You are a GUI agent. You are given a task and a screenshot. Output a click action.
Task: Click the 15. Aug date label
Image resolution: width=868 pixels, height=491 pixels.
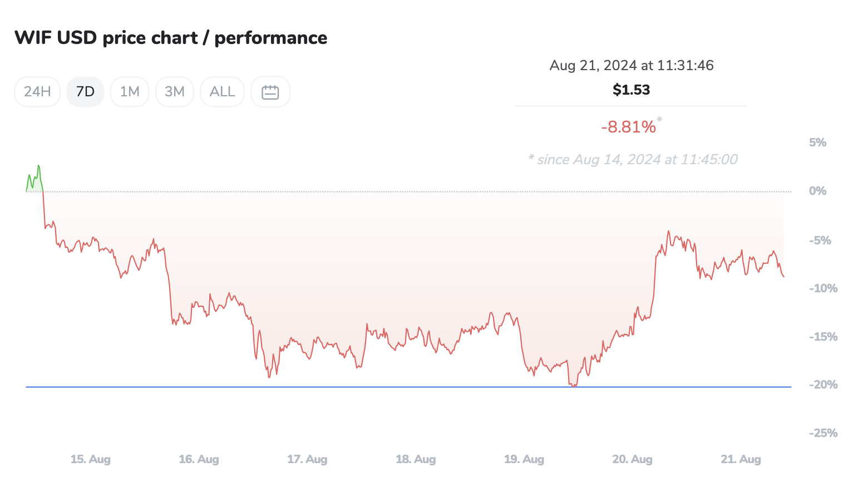[x=91, y=459]
